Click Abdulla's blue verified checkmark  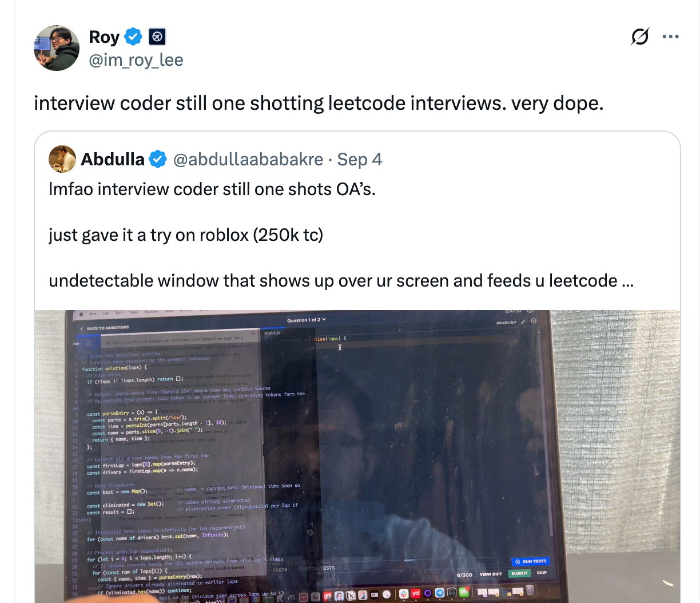[158, 159]
